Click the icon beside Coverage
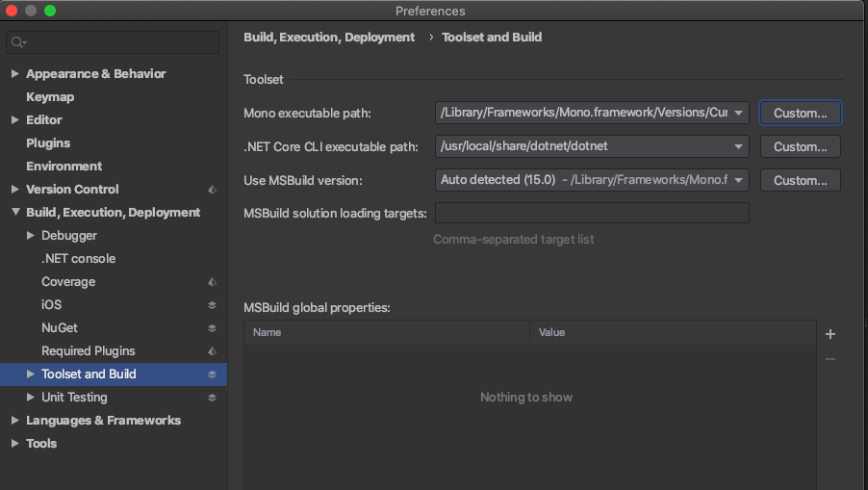This screenshot has width=868, height=490. tap(213, 282)
